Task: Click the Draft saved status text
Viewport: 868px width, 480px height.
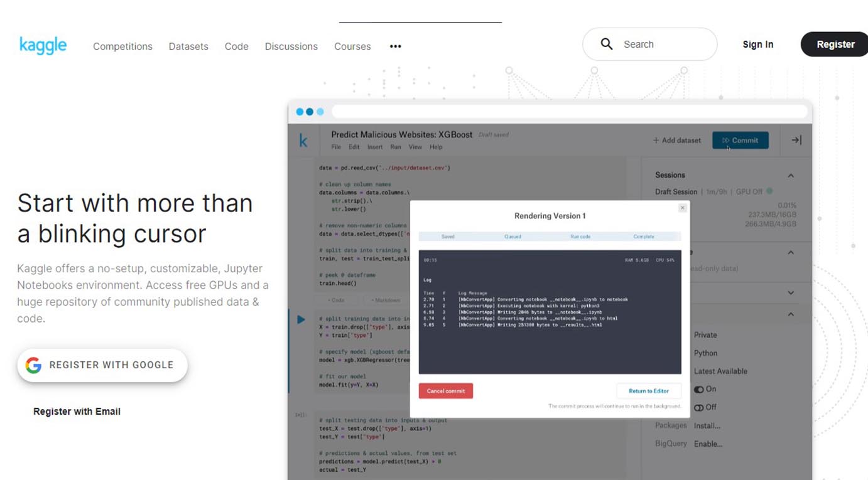Action: pos(494,135)
